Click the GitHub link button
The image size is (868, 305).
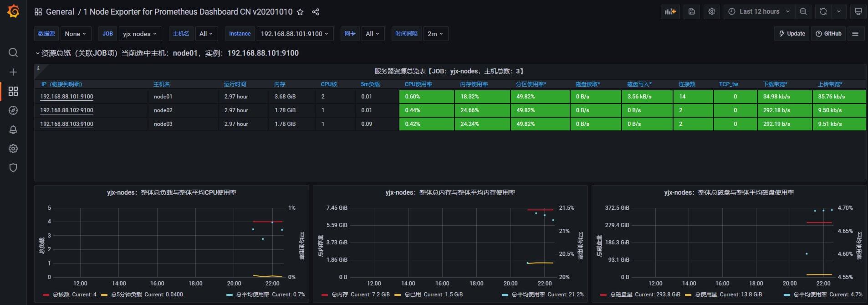828,34
